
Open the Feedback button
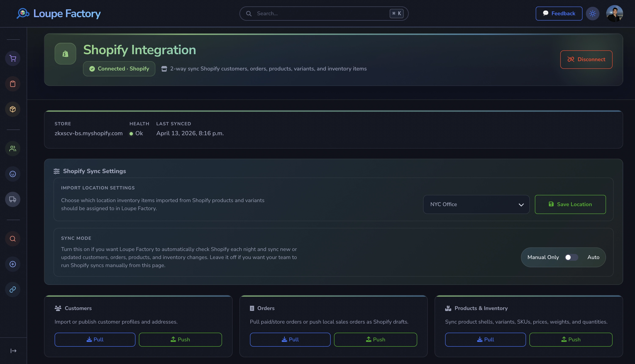point(559,14)
